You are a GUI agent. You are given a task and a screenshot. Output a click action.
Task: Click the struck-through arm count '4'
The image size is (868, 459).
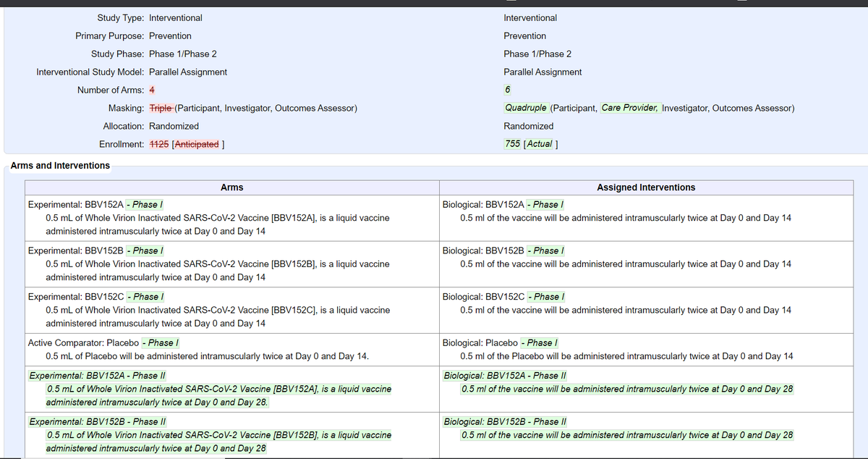click(x=152, y=90)
